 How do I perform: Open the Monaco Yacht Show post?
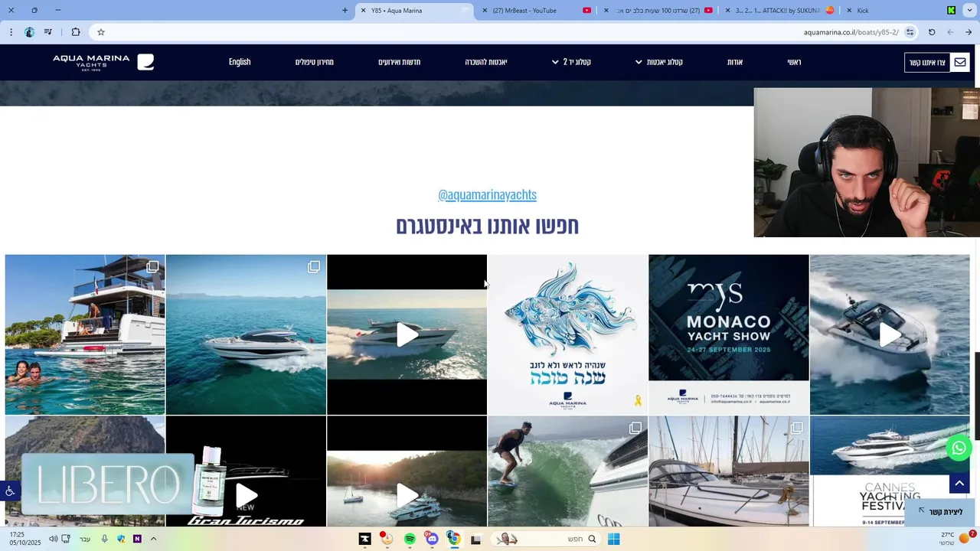pos(729,334)
